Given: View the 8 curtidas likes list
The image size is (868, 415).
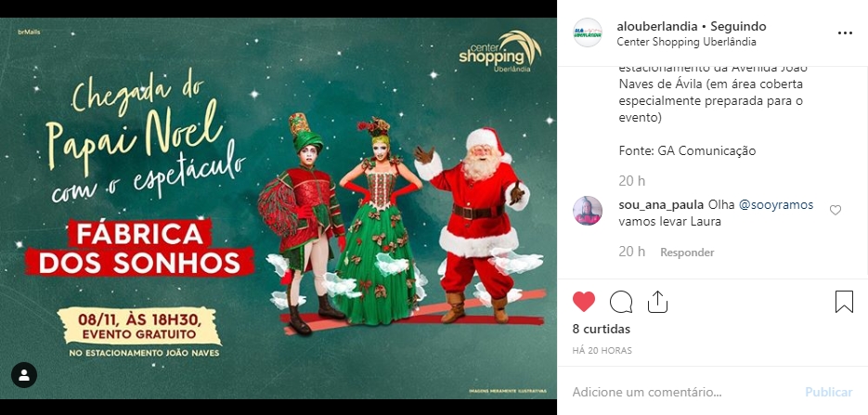Looking at the screenshot, I should pyautogui.click(x=602, y=329).
